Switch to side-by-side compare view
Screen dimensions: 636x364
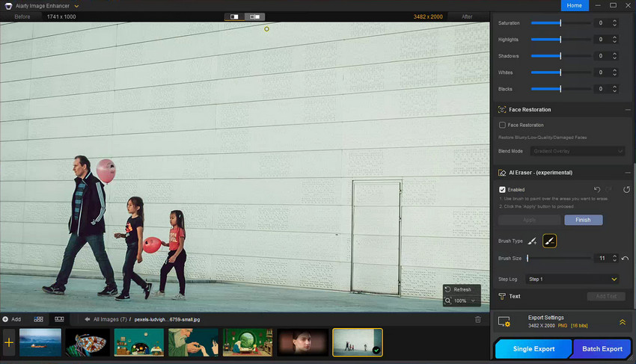[x=254, y=16]
